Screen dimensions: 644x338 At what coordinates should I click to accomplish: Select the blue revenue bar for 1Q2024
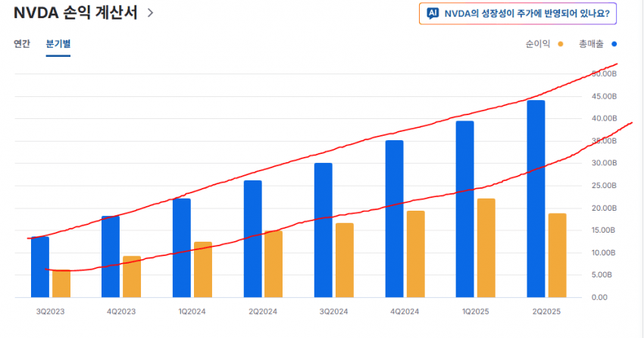click(182, 248)
